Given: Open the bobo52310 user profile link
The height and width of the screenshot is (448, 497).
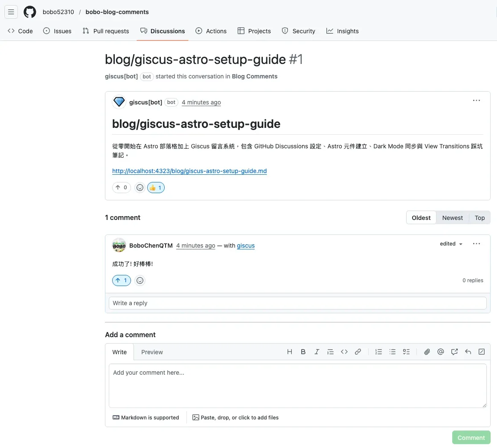Looking at the screenshot, I should pos(58,12).
